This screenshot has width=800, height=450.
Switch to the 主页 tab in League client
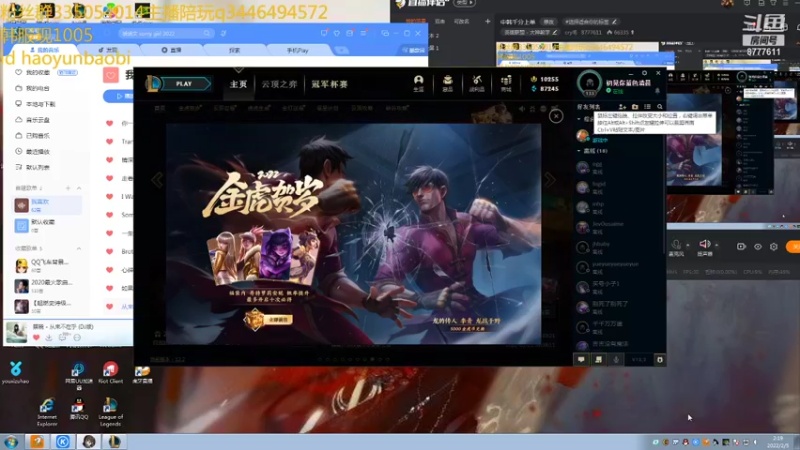pos(238,84)
